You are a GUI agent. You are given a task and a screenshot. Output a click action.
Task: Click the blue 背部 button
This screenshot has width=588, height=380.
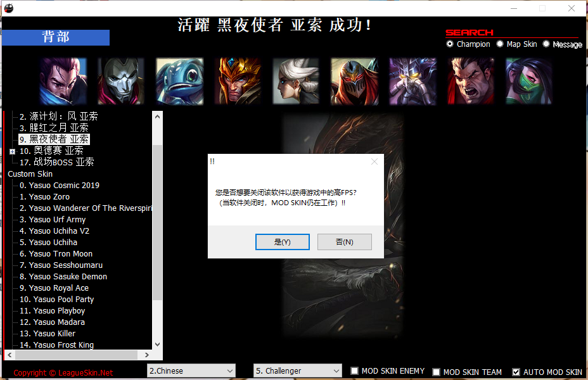tap(56, 37)
